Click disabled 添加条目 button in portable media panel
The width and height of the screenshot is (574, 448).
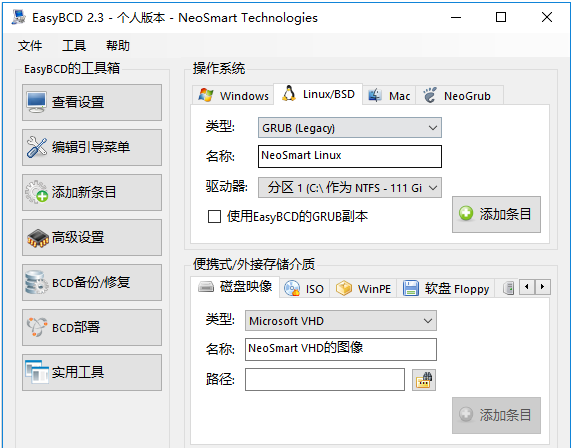point(496,415)
